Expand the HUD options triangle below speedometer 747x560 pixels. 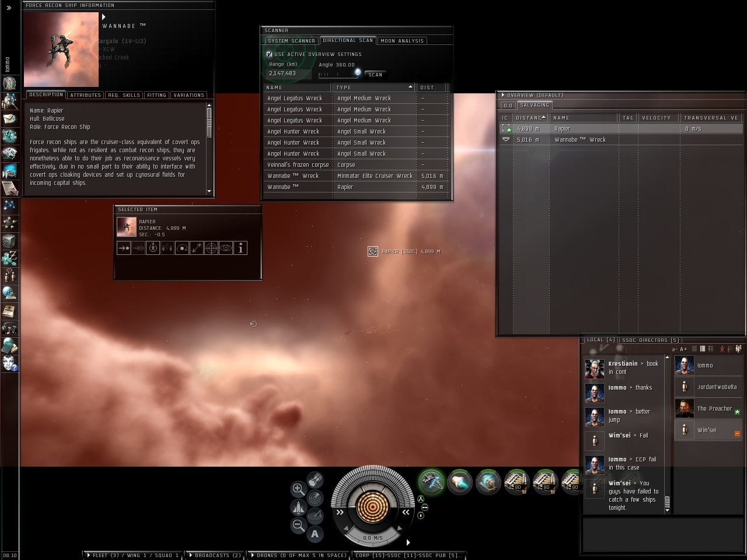[408, 542]
